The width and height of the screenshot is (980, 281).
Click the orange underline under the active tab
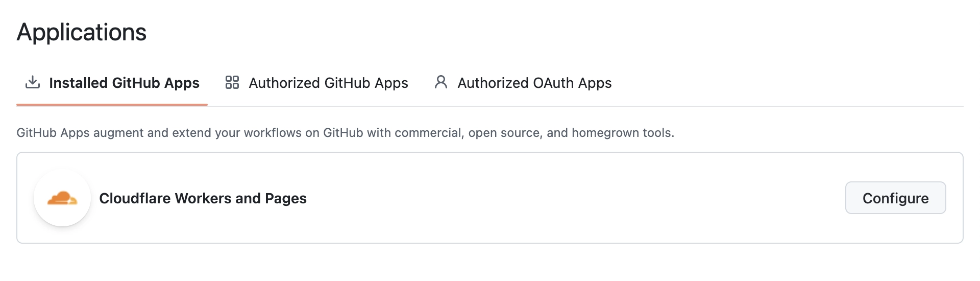coord(112,105)
